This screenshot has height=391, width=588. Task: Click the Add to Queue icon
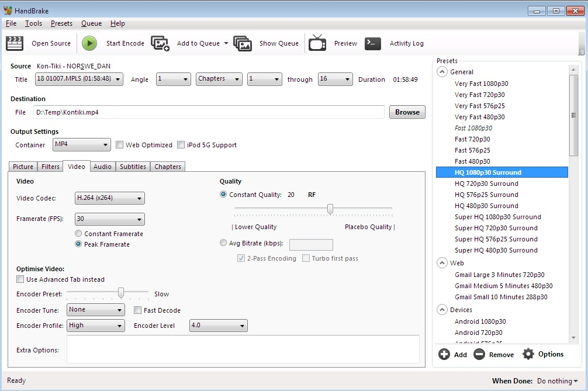[160, 43]
